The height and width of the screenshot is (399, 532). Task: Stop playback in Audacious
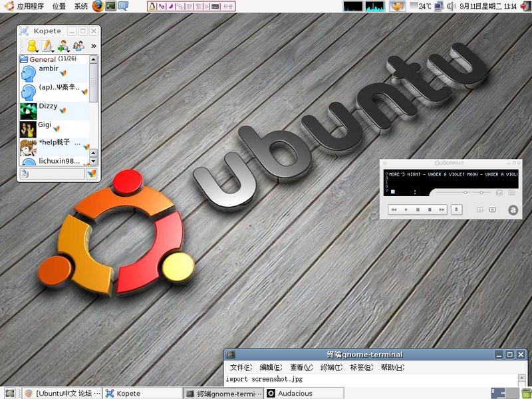(x=430, y=209)
